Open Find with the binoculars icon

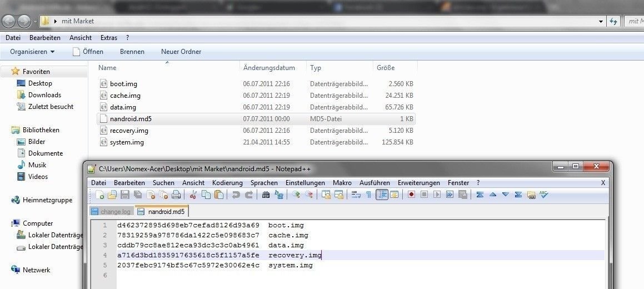click(265, 195)
